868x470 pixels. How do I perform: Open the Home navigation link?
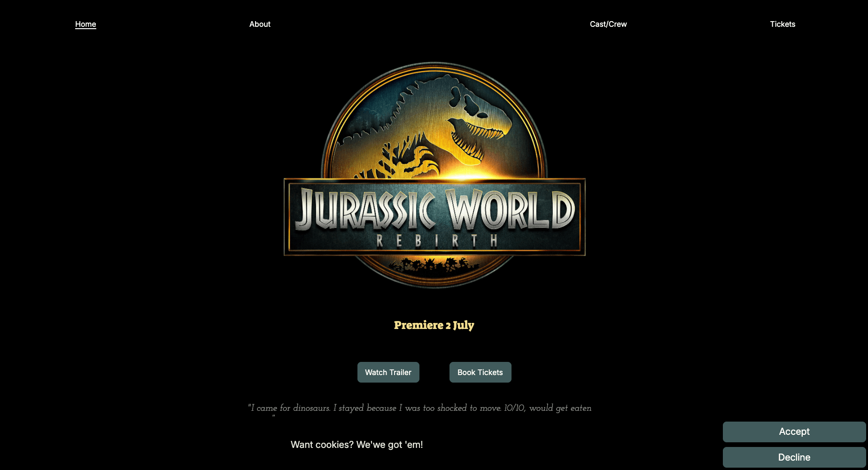(x=85, y=24)
